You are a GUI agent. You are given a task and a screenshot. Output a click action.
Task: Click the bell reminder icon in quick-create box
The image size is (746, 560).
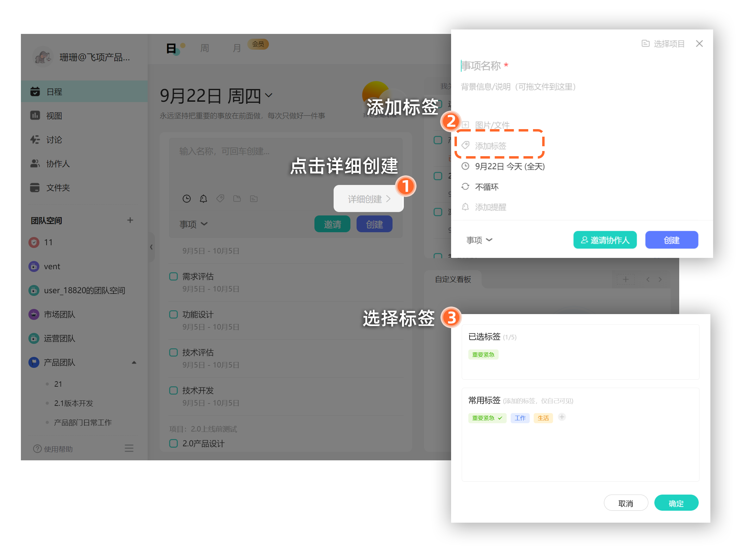pyautogui.click(x=203, y=199)
